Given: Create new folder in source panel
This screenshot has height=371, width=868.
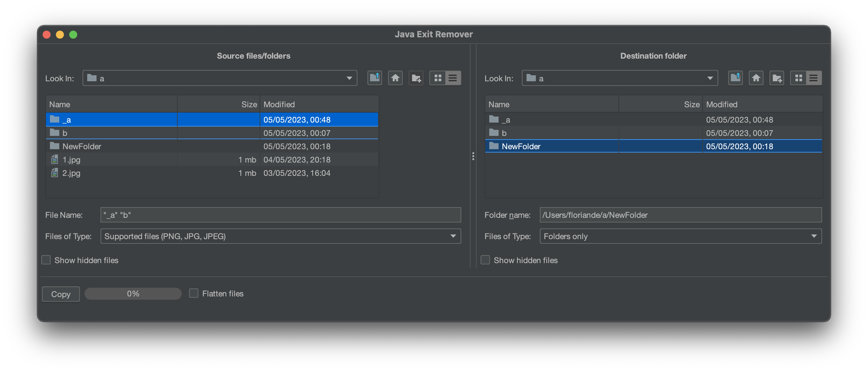Looking at the screenshot, I should (x=416, y=78).
